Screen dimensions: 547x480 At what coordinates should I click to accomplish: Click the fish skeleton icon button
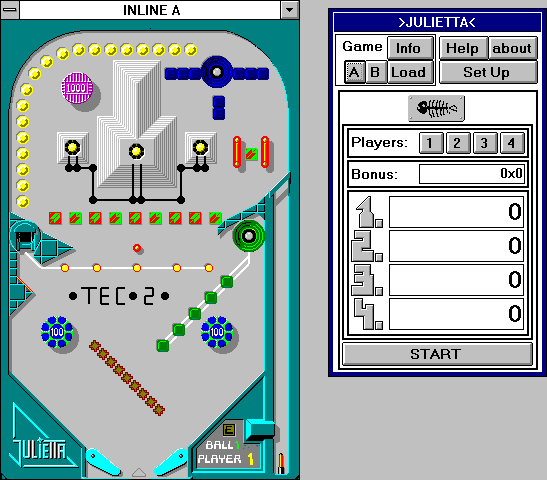[436, 108]
